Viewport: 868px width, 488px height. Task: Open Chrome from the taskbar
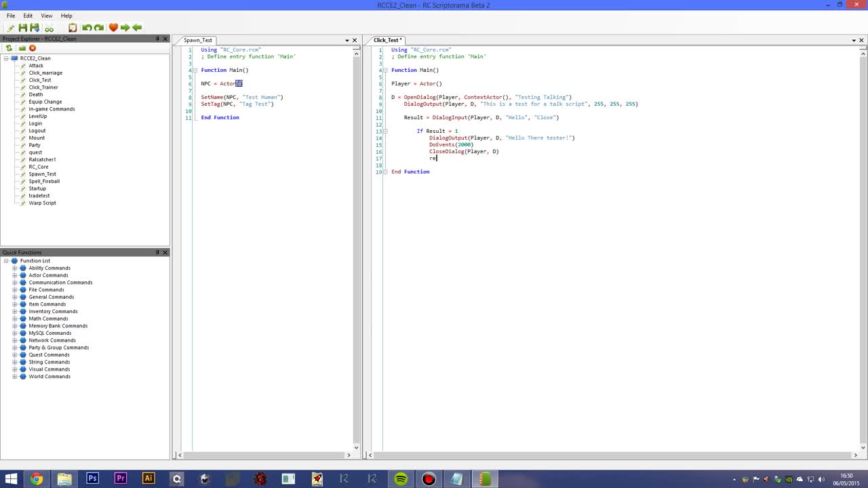click(x=36, y=479)
